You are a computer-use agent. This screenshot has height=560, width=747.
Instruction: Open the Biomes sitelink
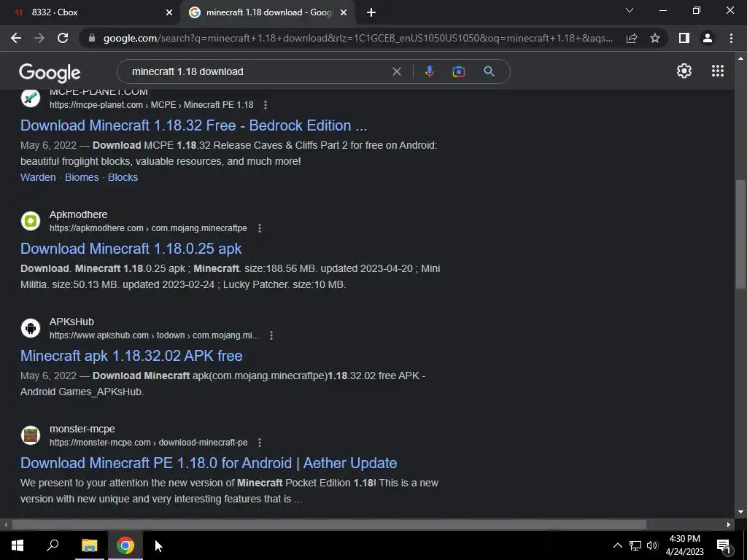(x=82, y=177)
